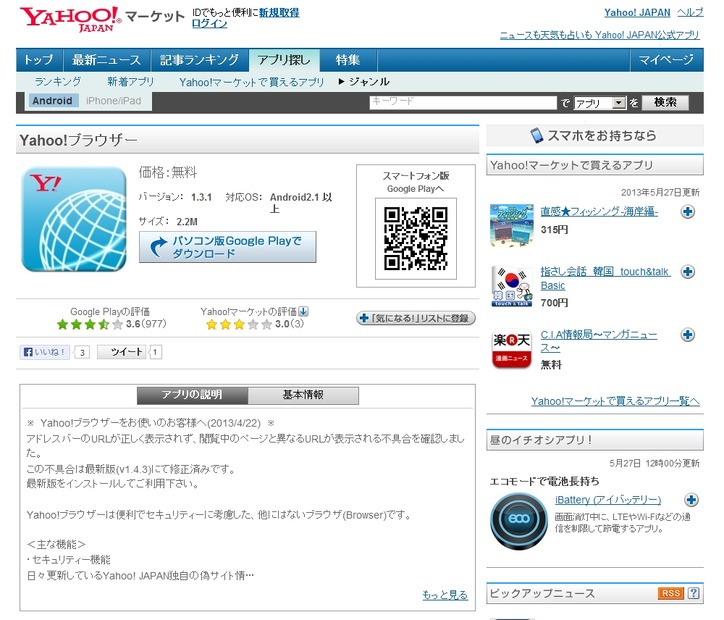724x620 pixels.
Task: Click the ログイン link
Action: point(210,24)
